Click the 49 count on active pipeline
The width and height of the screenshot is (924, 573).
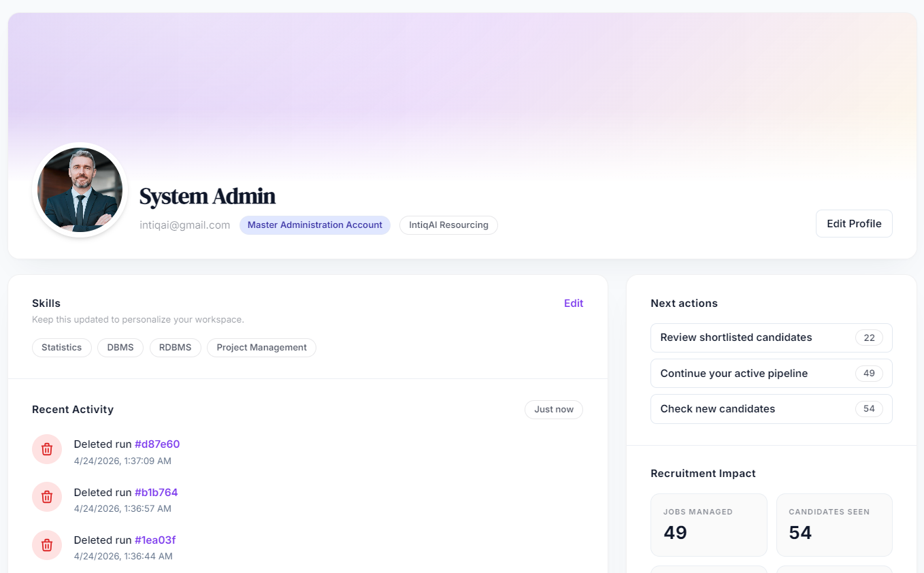869,374
